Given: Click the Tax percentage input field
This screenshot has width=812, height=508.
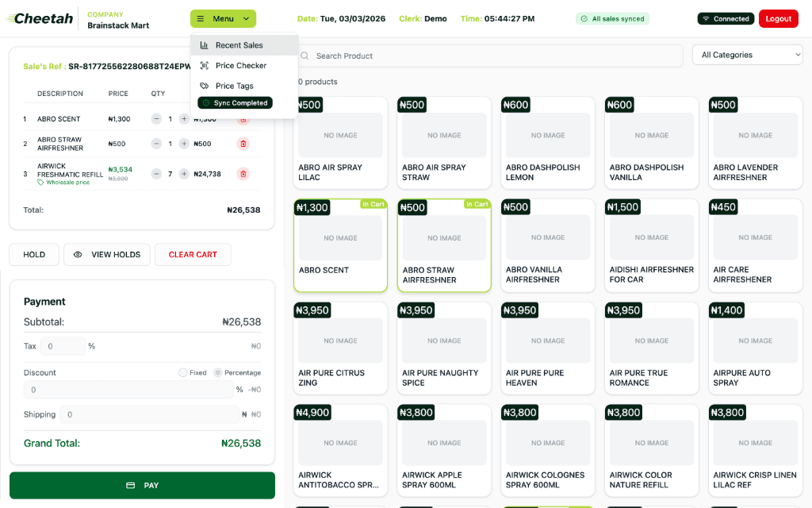Looking at the screenshot, I should tap(63, 346).
